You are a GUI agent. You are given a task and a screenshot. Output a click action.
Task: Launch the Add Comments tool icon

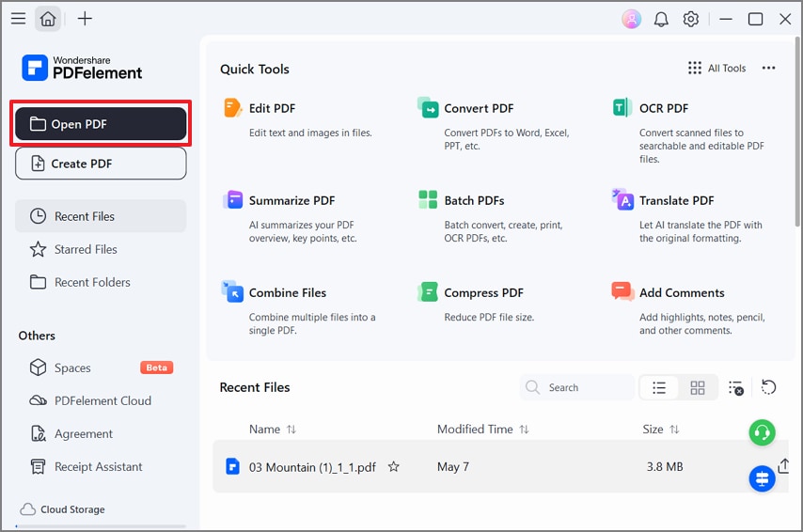(622, 291)
